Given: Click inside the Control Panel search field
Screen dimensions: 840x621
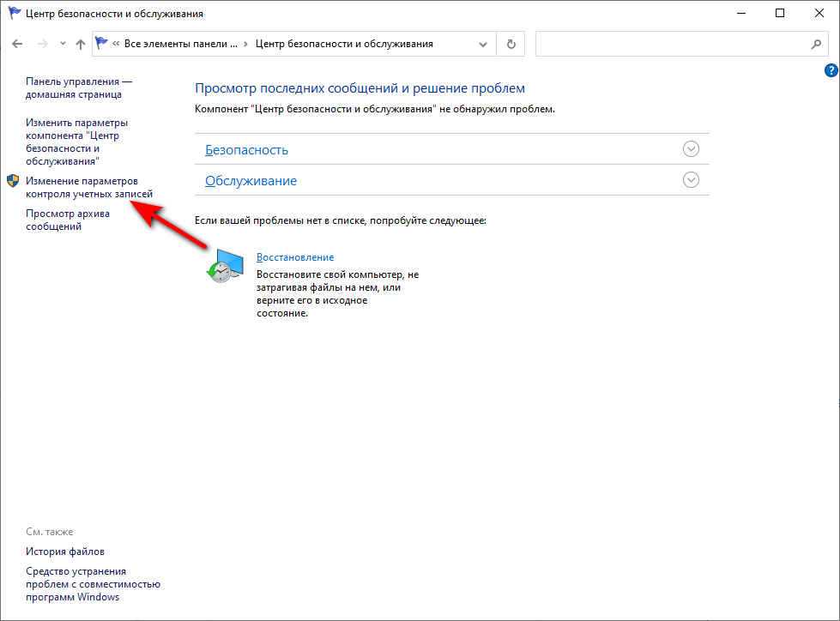Looking at the screenshot, I should pos(669,44).
